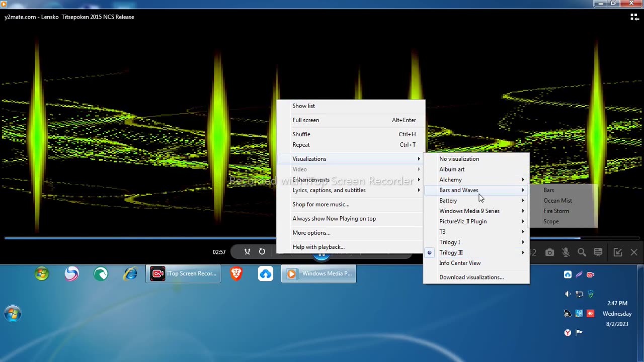The height and width of the screenshot is (362, 644).
Task: Choose Scope visualization
Action: point(563,222)
